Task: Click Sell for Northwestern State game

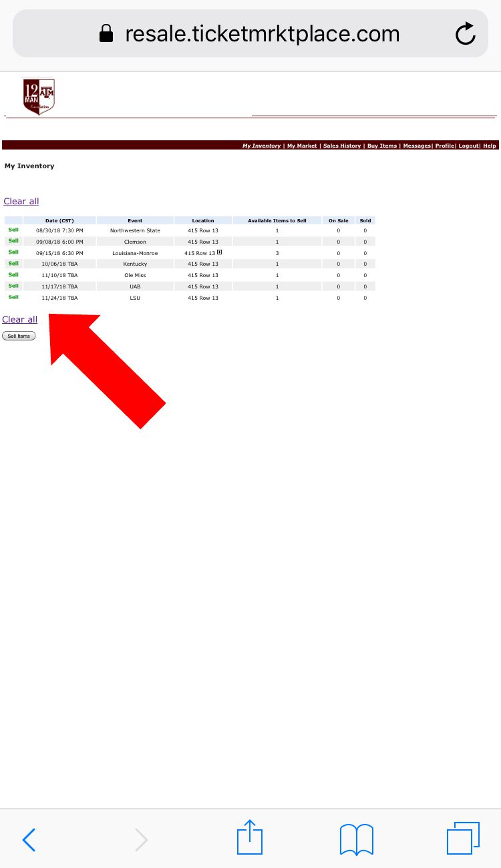Action: click(x=13, y=230)
